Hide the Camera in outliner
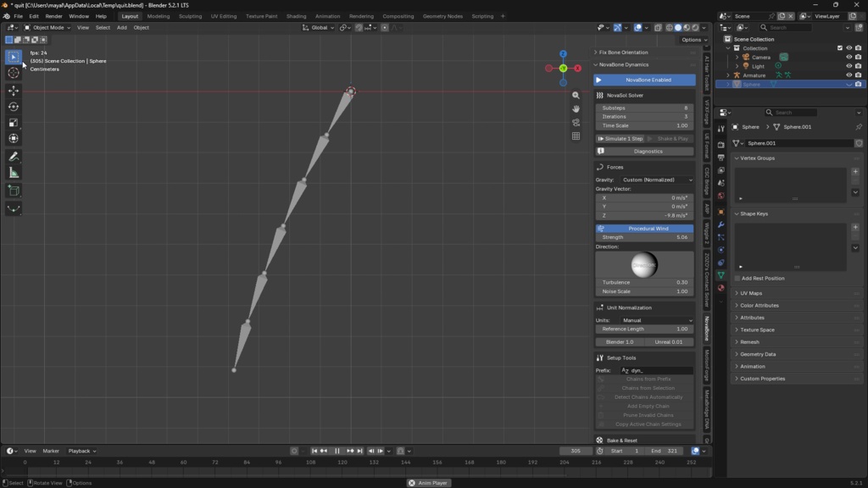 (x=849, y=57)
